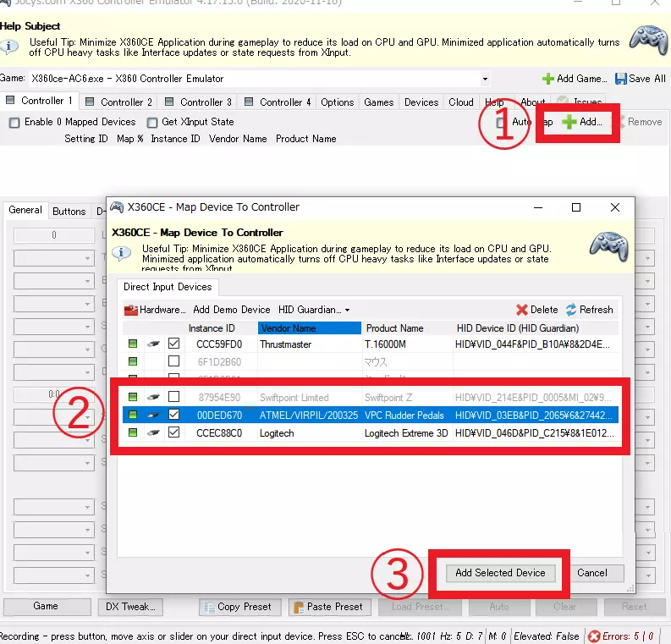671x644 pixels.
Task: Delete the selected direct input device
Action: coord(537,310)
